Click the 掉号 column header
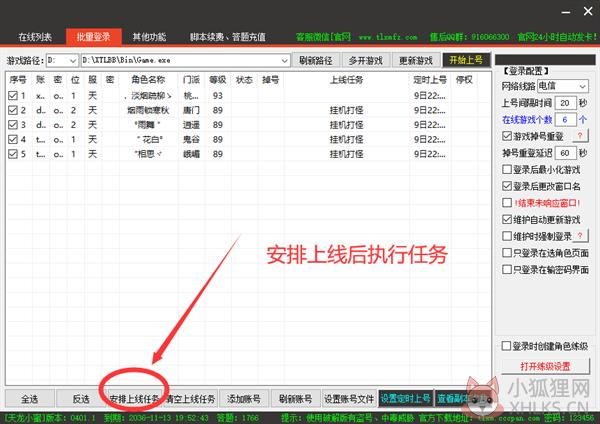600x424 pixels. tap(271, 80)
